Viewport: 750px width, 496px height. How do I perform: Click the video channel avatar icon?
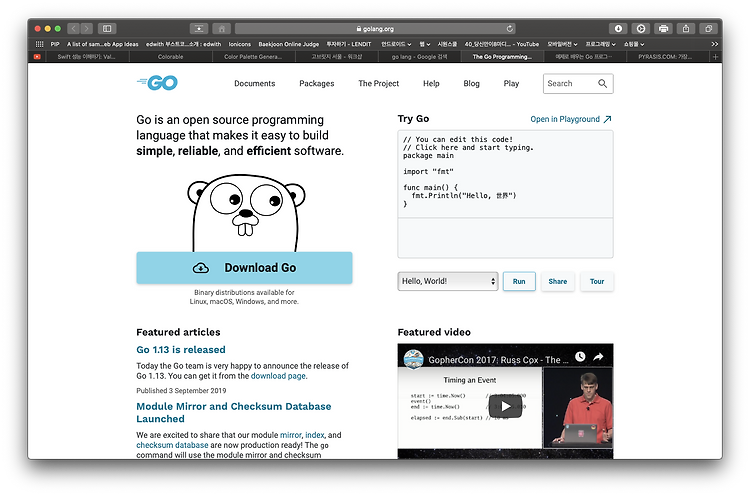click(x=413, y=359)
